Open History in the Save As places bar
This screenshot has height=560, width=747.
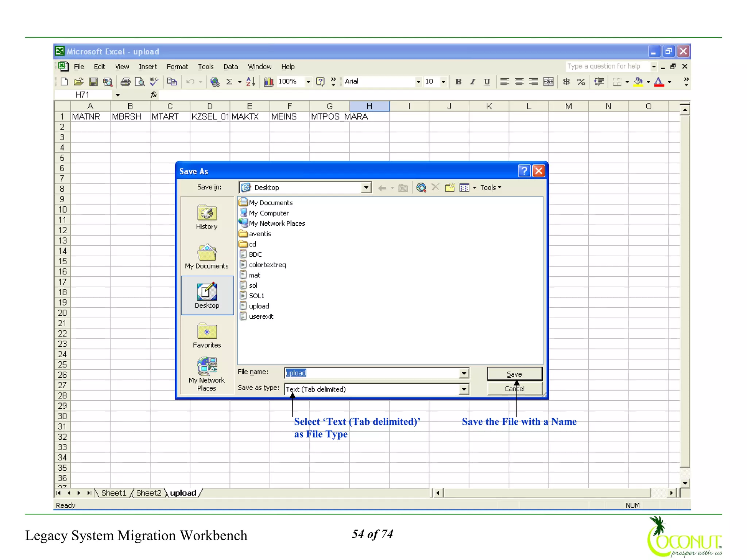tap(207, 217)
